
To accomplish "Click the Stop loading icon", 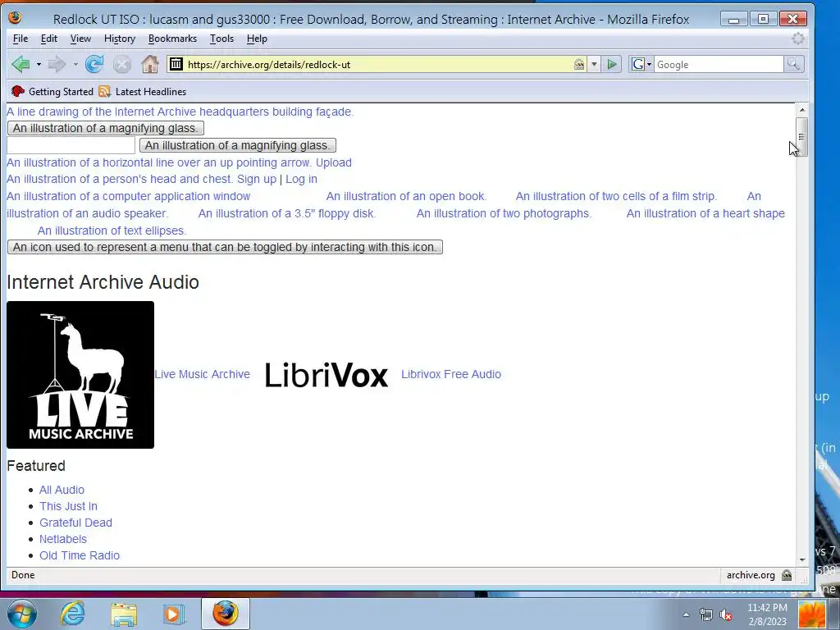I will (x=122, y=64).
